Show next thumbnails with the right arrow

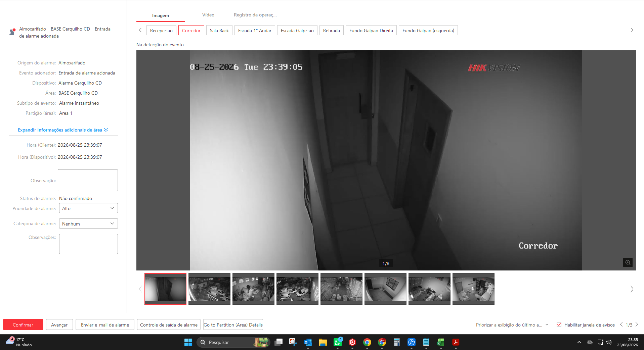(632, 289)
